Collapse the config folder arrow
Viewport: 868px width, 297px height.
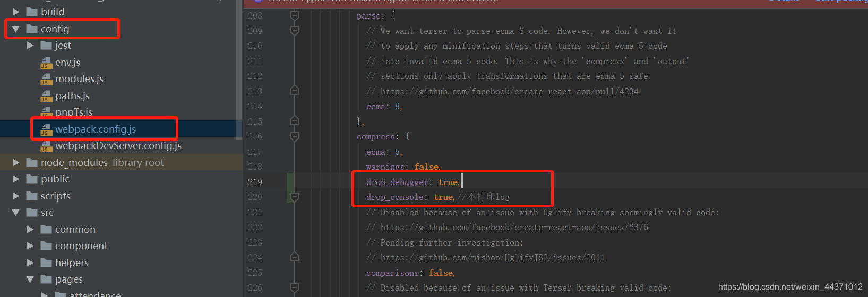point(16,29)
